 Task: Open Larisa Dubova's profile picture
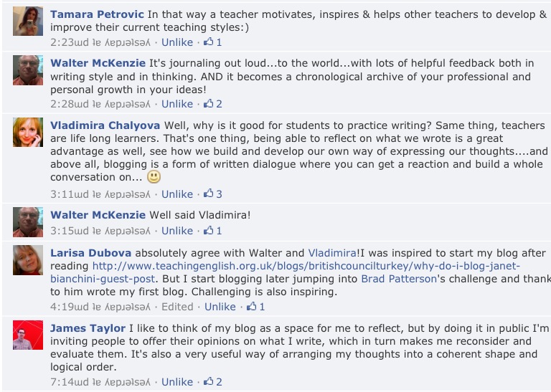click(x=28, y=260)
